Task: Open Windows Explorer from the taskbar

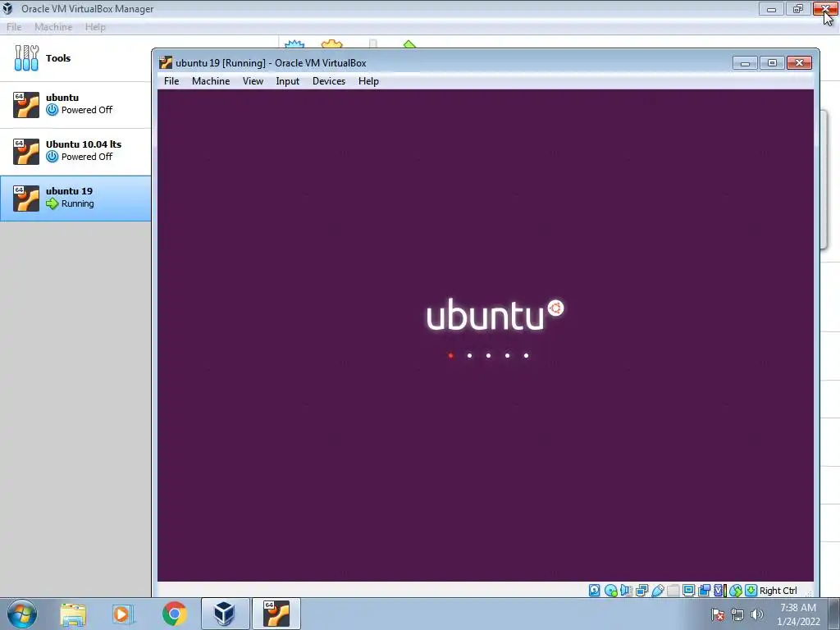Action: [x=73, y=614]
